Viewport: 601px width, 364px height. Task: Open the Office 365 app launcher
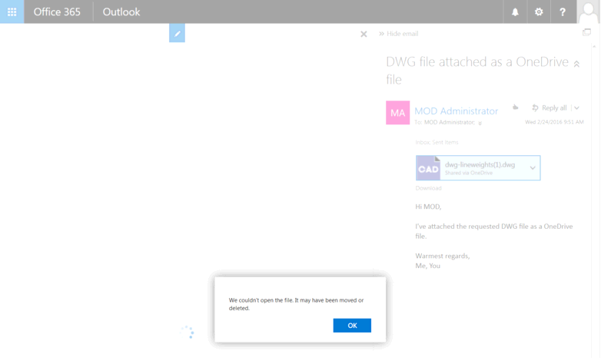point(12,12)
